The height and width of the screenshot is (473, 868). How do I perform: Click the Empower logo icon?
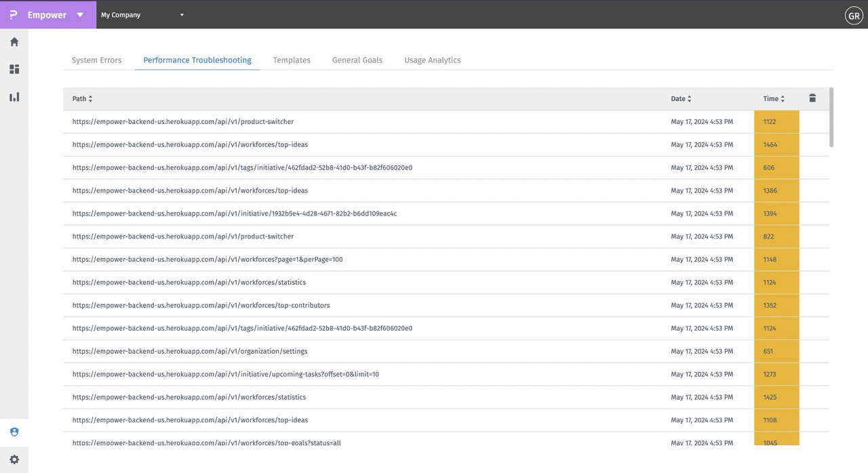[13, 14]
